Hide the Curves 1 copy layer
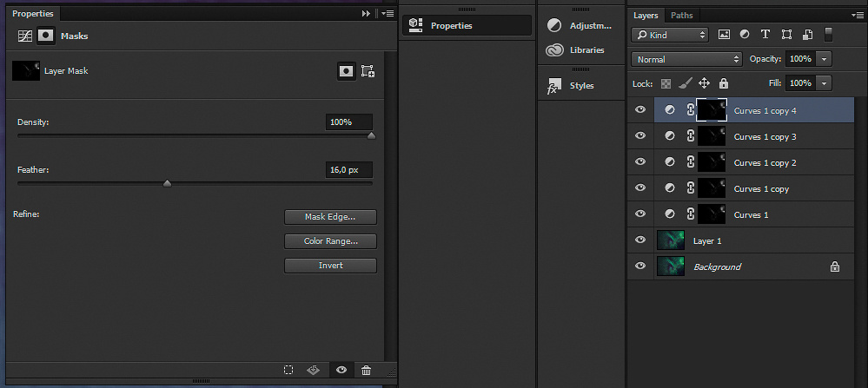868x388 pixels. [x=640, y=187]
